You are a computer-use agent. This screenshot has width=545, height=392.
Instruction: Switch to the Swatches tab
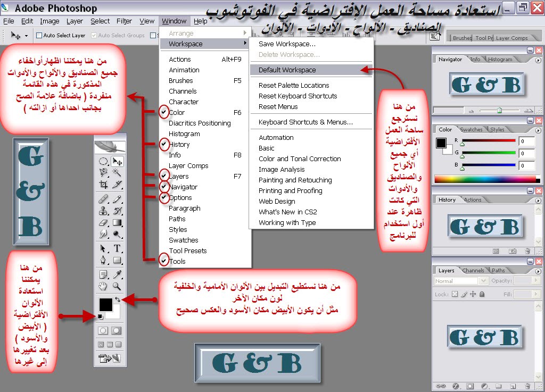click(471, 129)
